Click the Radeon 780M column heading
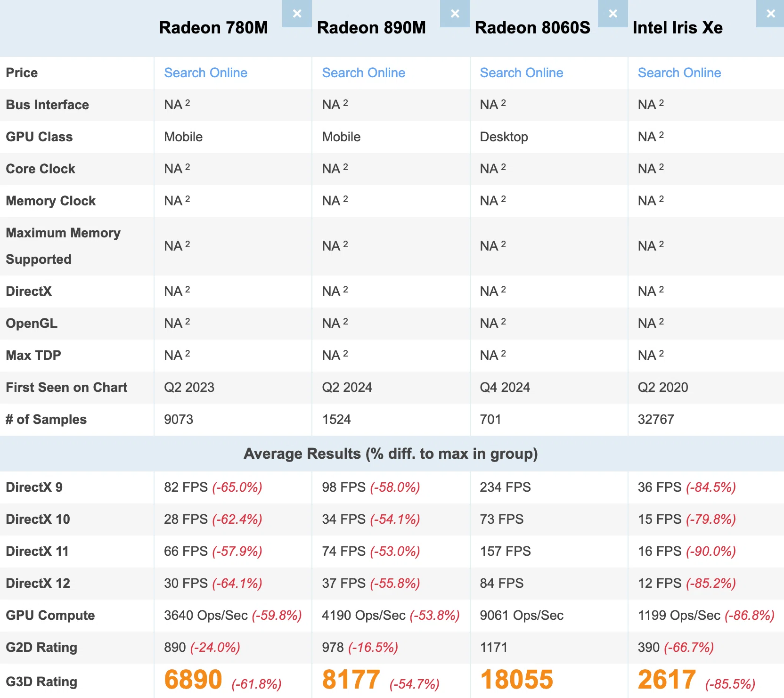 point(213,28)
